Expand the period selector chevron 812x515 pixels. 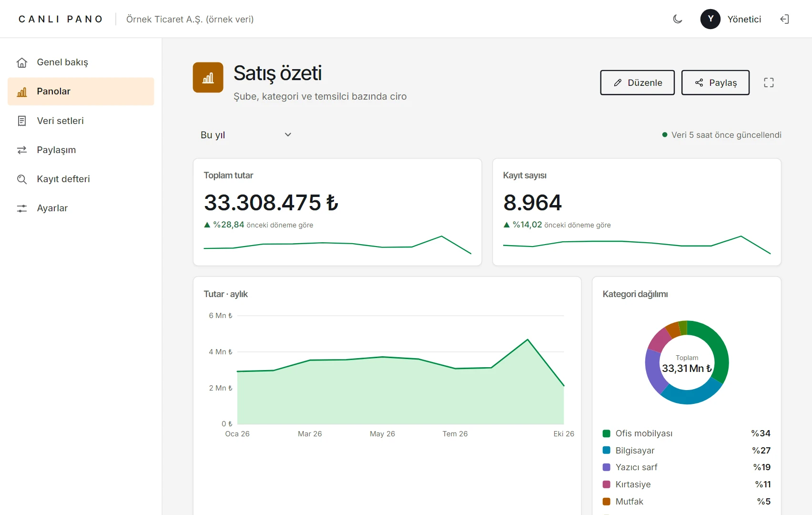[288, 134]
